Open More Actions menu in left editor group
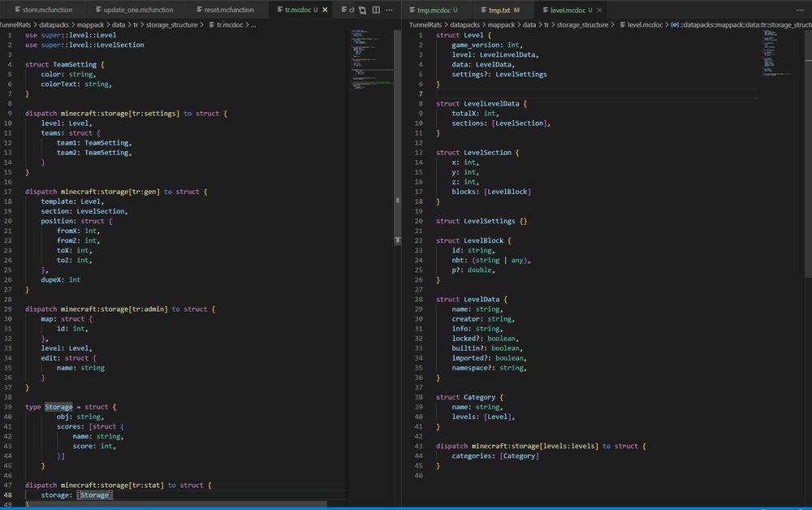812x510 pixels. click(x=387, y=10)
